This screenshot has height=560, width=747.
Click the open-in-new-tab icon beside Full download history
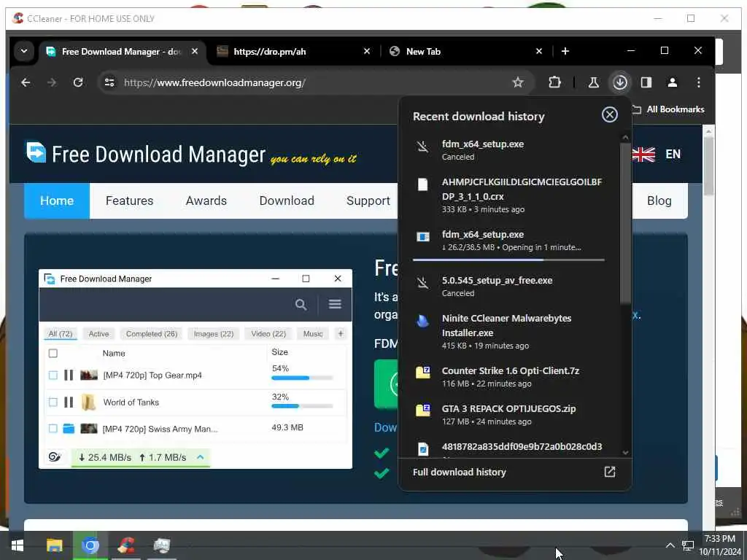click(x=609, y=472)
